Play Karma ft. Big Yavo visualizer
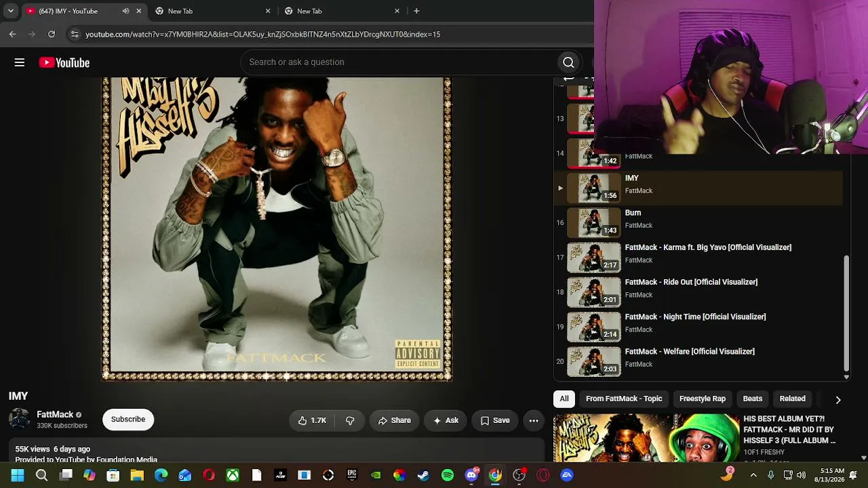The width and height of the screenshot is (868, 488). pyautogui.click(x=698, y=257)
